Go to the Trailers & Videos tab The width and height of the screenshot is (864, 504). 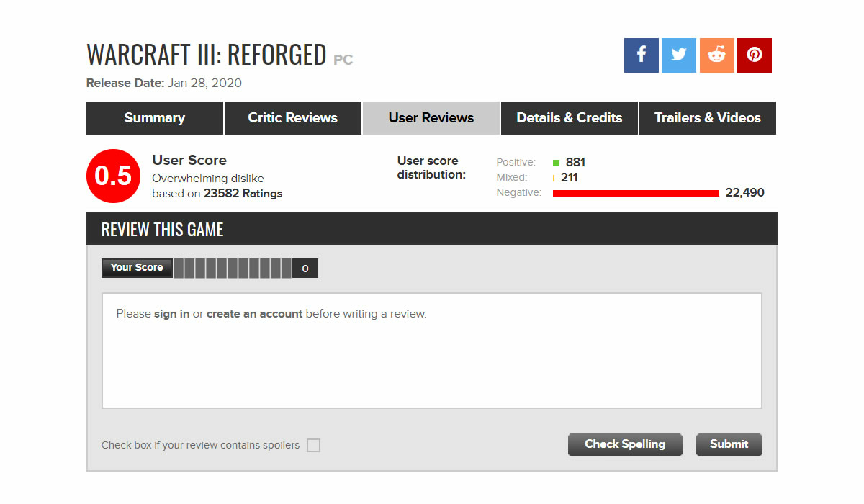tap(708, 118)
